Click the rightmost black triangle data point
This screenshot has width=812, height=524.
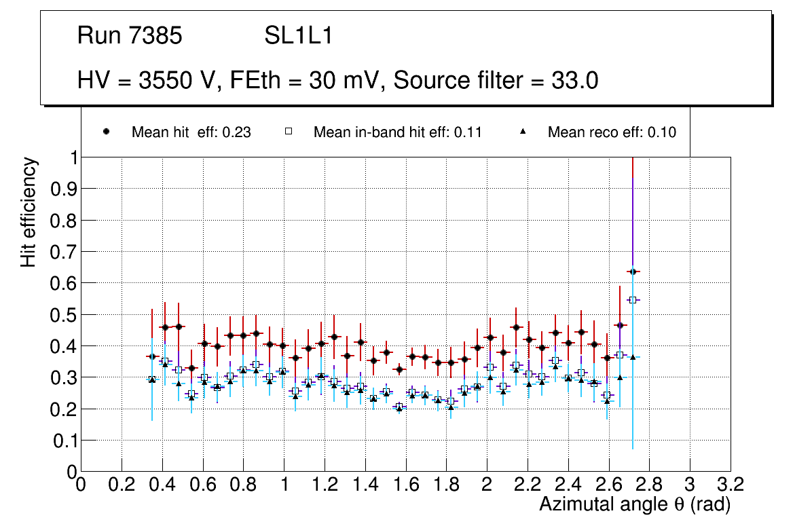[x=633, y=357]
